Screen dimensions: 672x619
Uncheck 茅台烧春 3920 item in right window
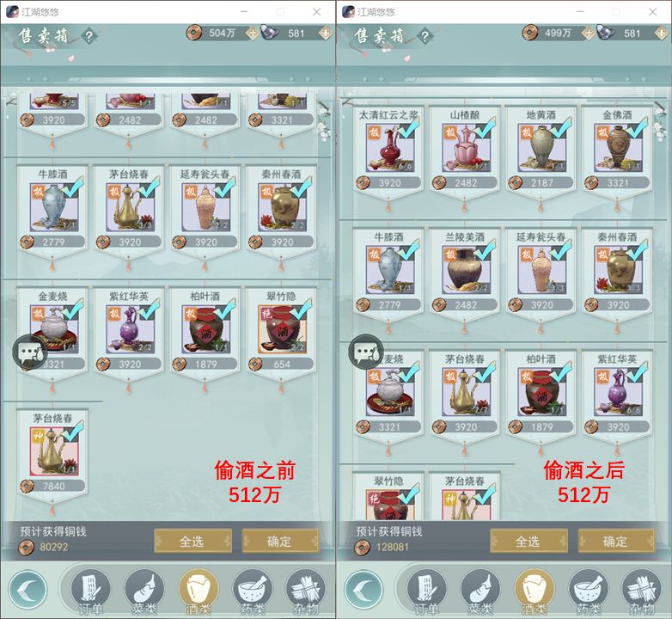tap(466, 392)
